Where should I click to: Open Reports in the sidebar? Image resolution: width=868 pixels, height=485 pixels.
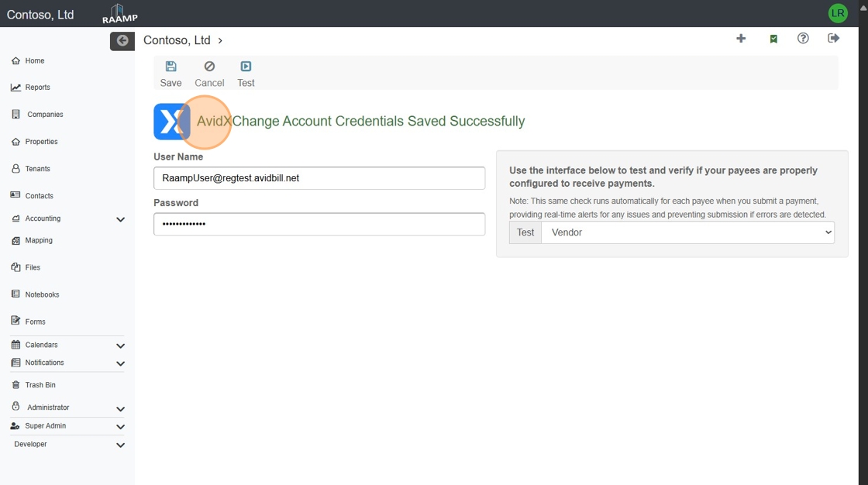point(37,88)
